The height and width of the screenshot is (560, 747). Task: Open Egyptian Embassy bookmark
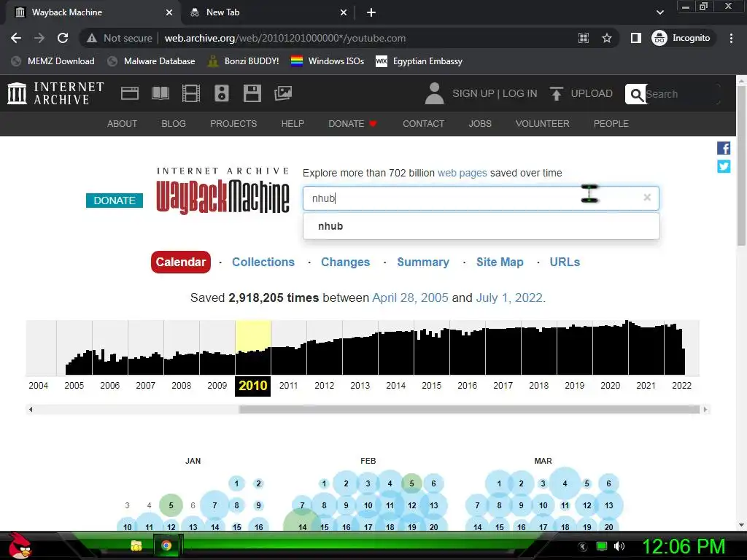coord(419,61)
